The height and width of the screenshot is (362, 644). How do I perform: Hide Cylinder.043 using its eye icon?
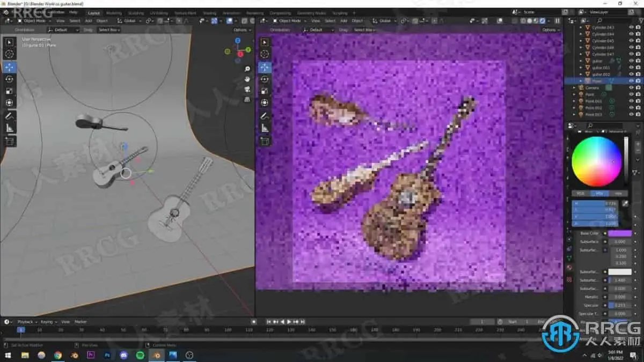(x=631, y=27)
